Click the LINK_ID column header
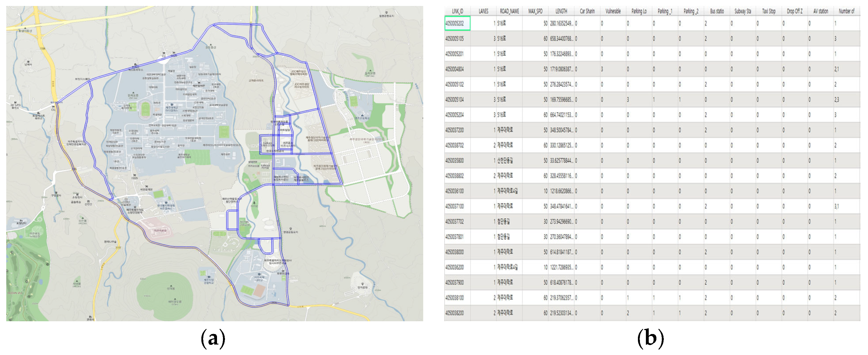Viewport: 868px width, 355px height. (457, 11)
